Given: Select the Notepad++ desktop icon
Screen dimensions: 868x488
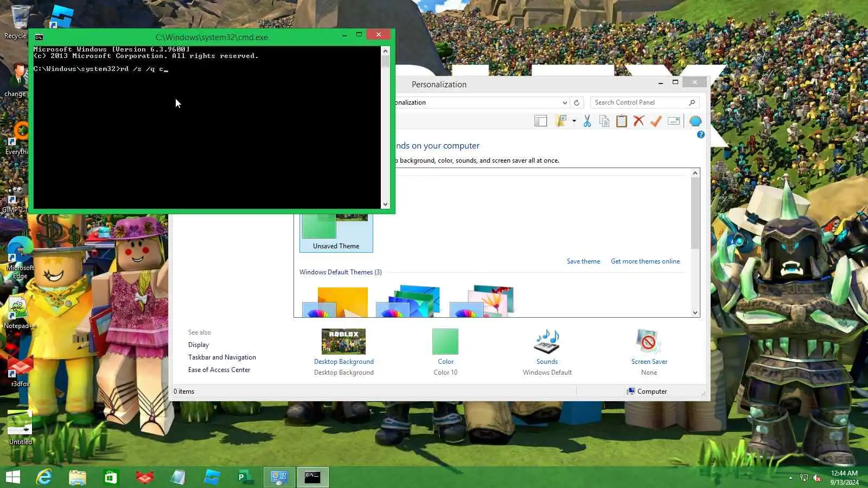Looking at the screenshot, I should 20,313.
